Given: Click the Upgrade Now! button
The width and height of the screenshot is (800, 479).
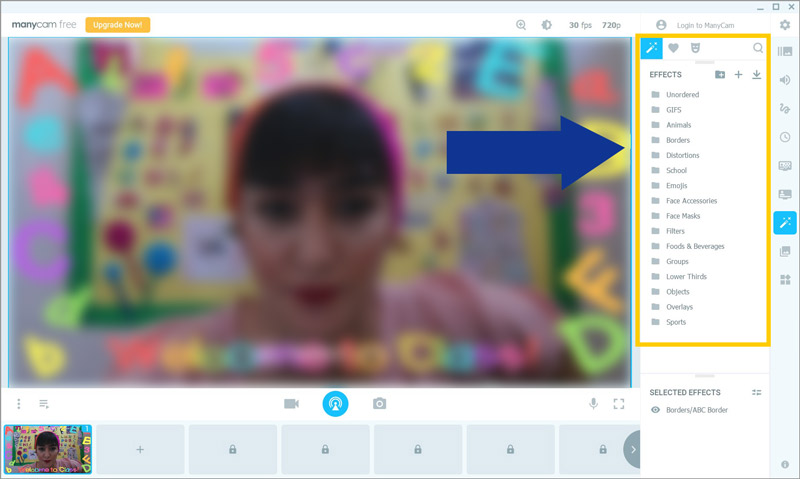Looking at the screenshot, I should point(118,24).
